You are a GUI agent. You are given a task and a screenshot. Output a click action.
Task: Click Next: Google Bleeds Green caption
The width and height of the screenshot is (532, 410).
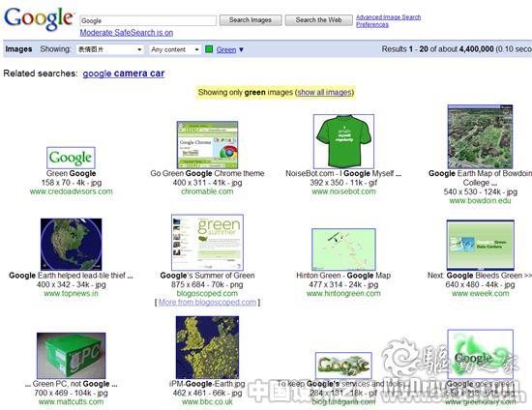click(x=480, y=276)
